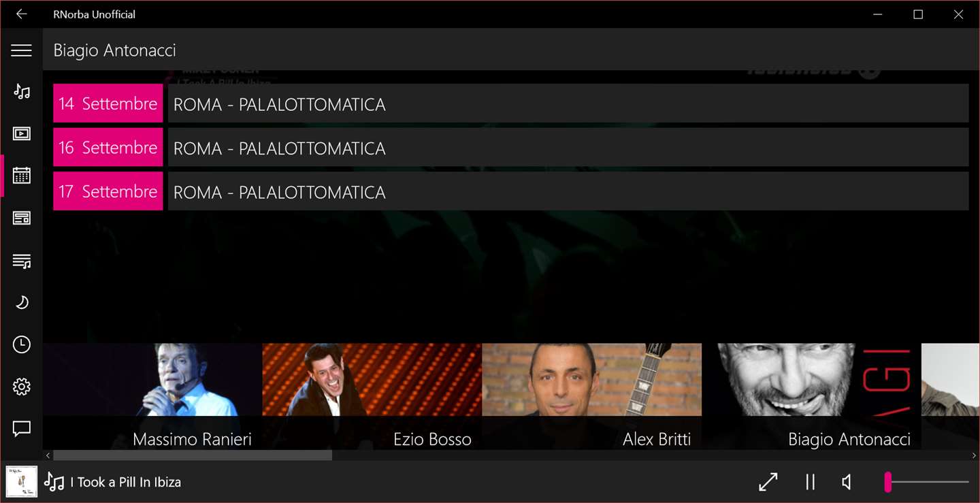This screenshot has width=980, height=503.
Task: Open the settings gear in sidebar
Action: (x=22, y=387)
